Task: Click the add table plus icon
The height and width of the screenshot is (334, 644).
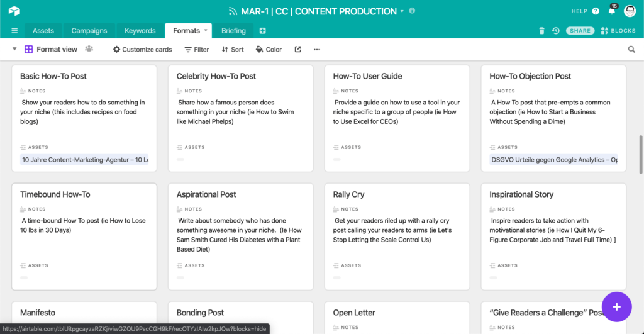Action: tap(262, 31)
